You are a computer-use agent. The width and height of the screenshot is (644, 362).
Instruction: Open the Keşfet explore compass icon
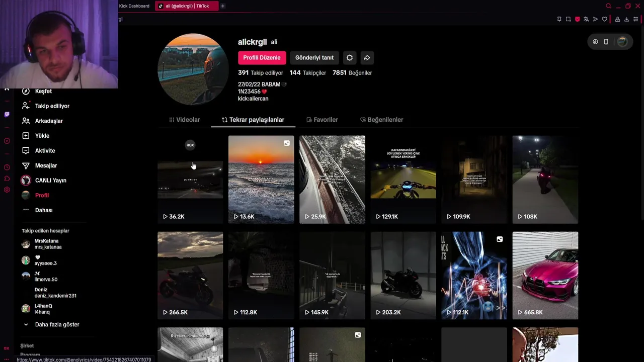coord(26,91)
